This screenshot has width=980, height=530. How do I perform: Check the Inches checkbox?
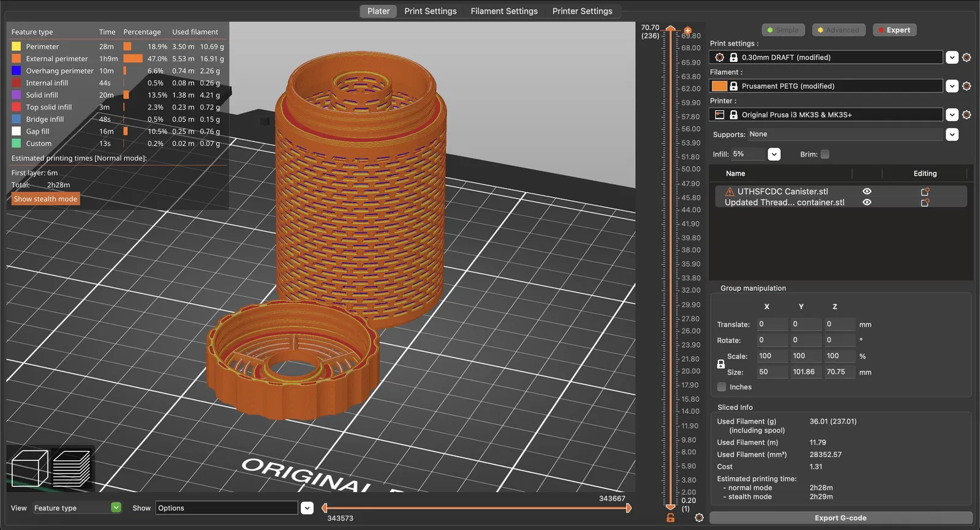pos(722,387)
